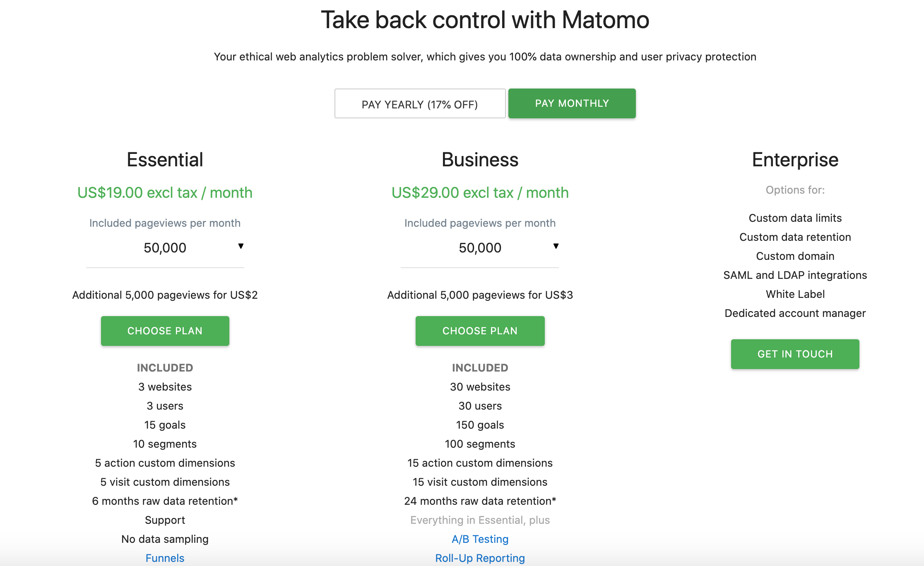The width and height of the screenshot is (924, 566).
Task: Select the Pay Monthly billing option
Action: [572, 103]
